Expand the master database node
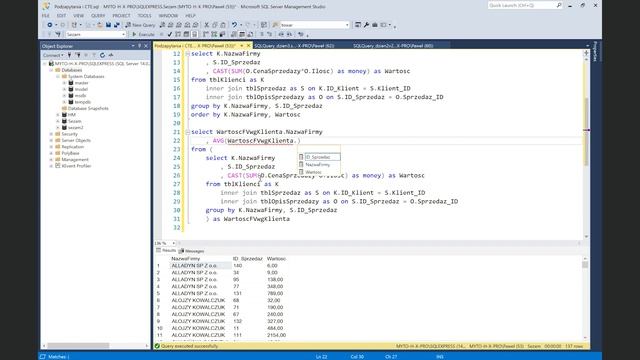Image resolution: width=640 pixels, height=360 pixels. (64, 83)
